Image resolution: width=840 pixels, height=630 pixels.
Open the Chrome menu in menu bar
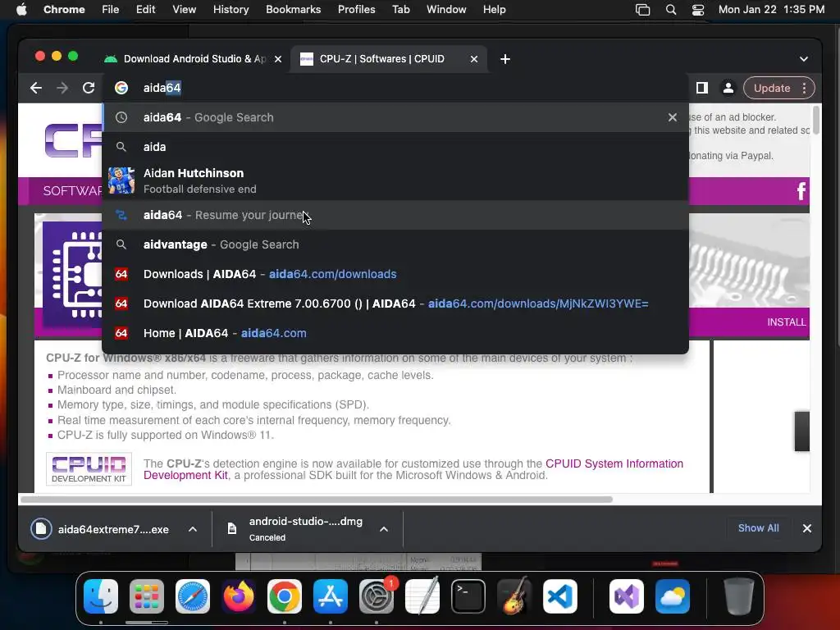point(64,10)
